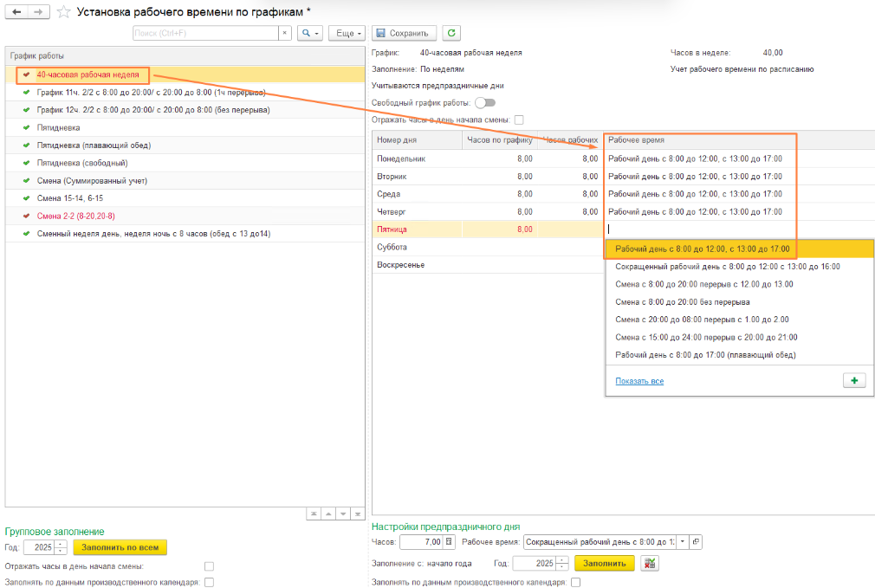875x588 pixels.
Task: Click the back navigation arrow
Action: (16, 12)
